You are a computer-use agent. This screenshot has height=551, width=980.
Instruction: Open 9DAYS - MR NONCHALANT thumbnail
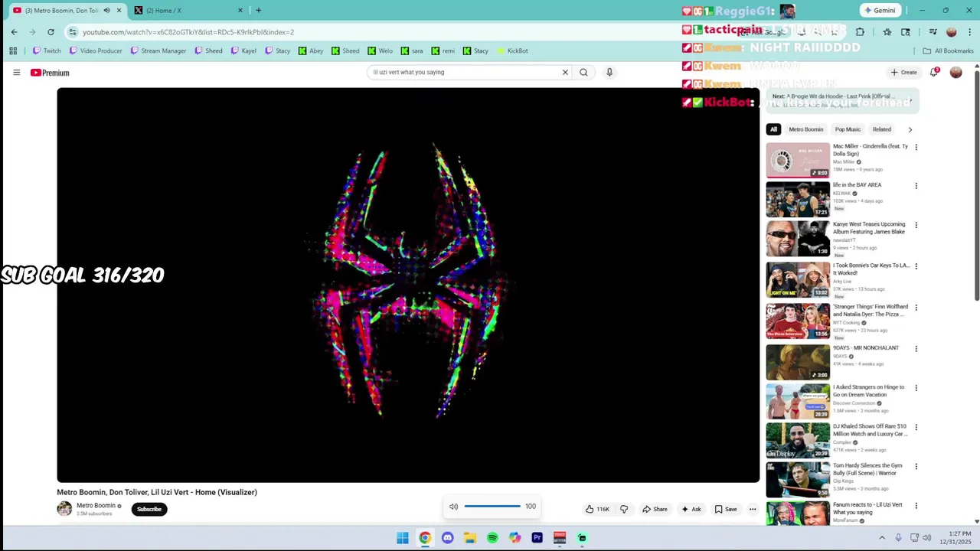pyautogui.click(x=798, y=362)
